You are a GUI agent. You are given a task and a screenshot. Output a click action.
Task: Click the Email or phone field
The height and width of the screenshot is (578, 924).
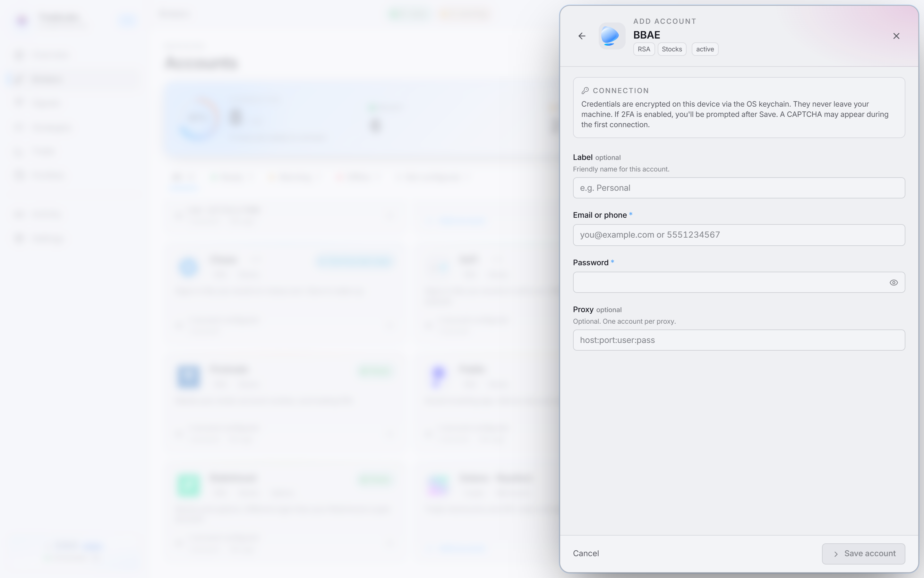pyautogui.click(x=739, y=235)
